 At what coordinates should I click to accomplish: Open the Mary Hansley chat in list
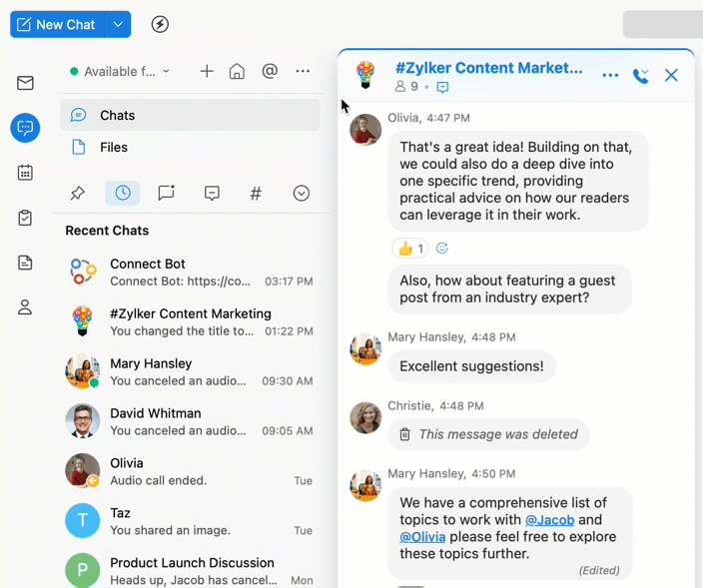(190, 371)
